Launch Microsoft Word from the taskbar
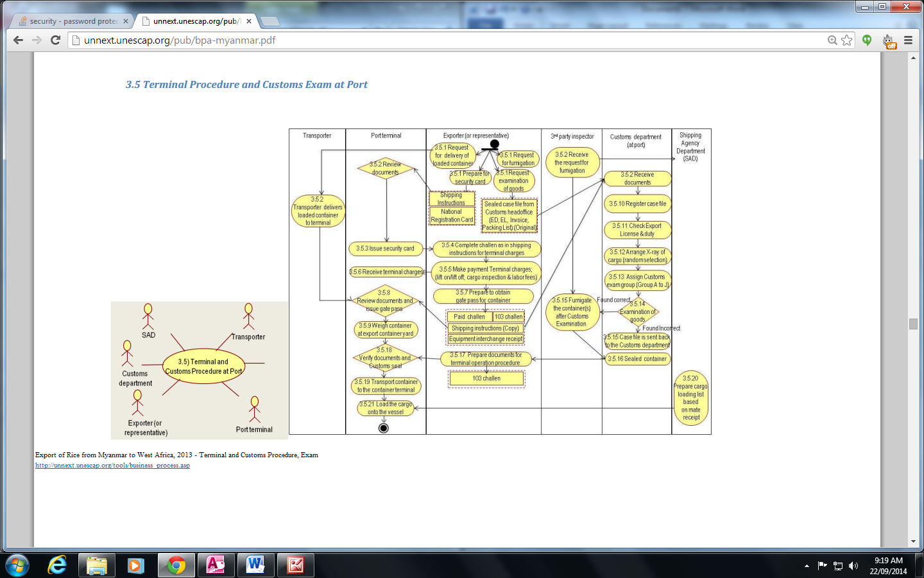This screenshot has width=924, height=578. (x=255, y=565)
